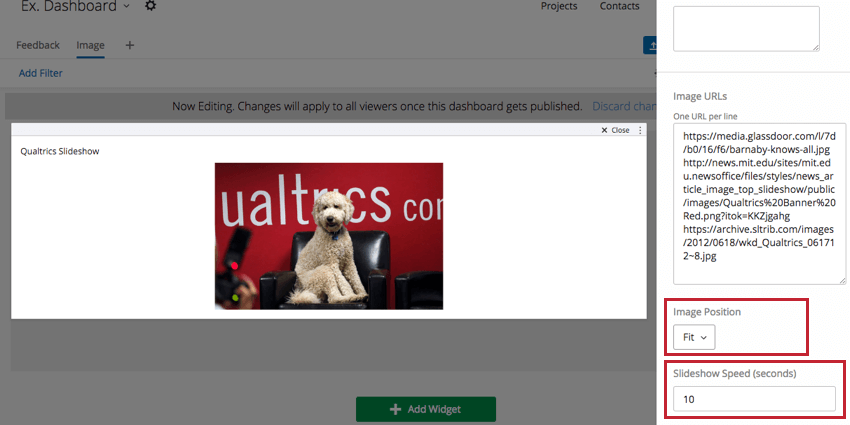Click the Slideshow Speed seconds field
The height and width of the screenshot is (425, 850).
pos(754,399)
